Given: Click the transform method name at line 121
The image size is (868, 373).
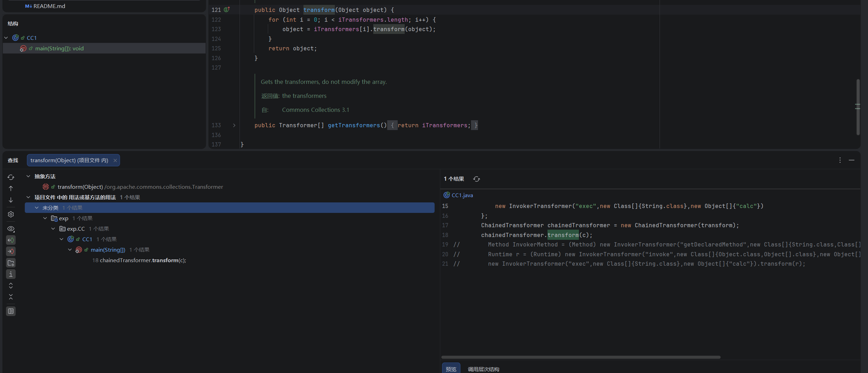Looking at the screenshot, I should [319, 10].
